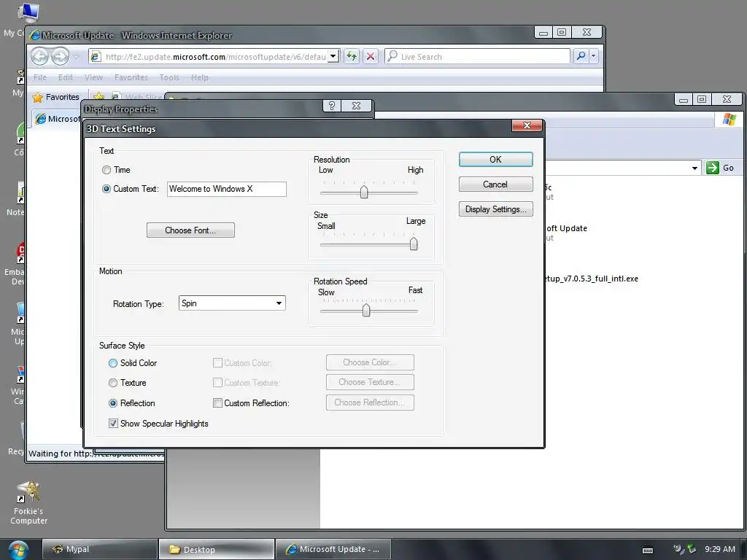747x560 pixels.
Task: Select the Microsoft Update shortcut in folder
Action: [x=566, y=228]
